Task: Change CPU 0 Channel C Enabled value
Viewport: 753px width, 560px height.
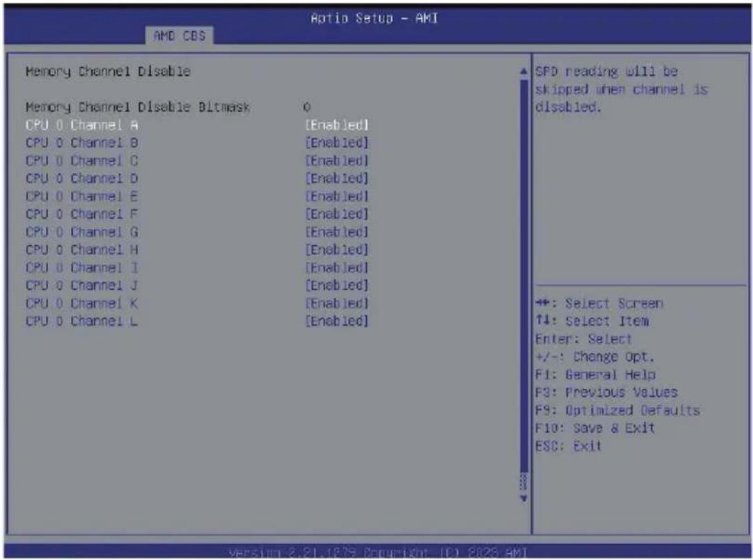Action: point(337,161)
